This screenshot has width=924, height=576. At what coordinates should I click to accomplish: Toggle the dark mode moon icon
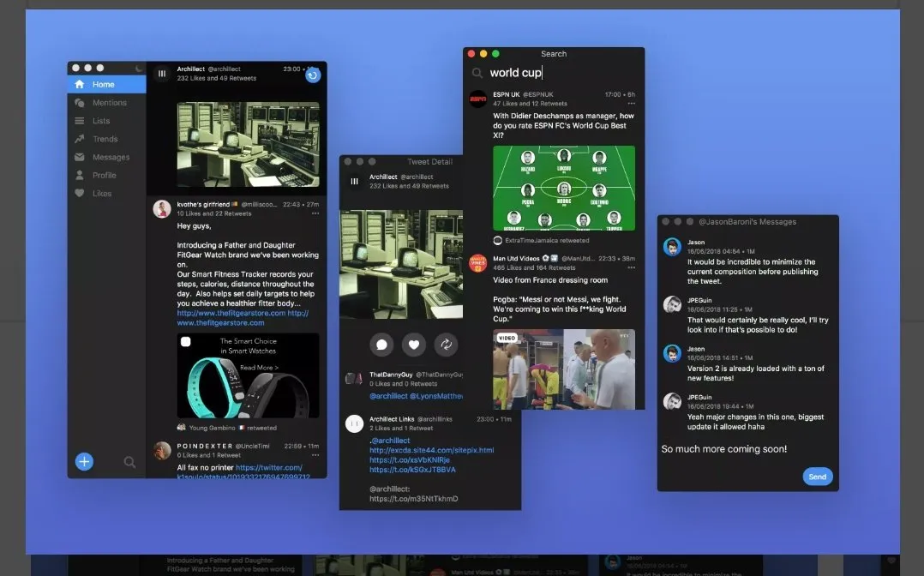(x=139, y=69)
